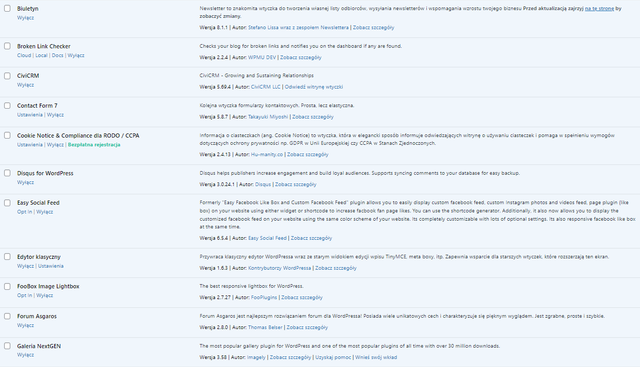Check the CiviCRM plugin checkbox
This screenshot has width=640, height=367.
7,76
